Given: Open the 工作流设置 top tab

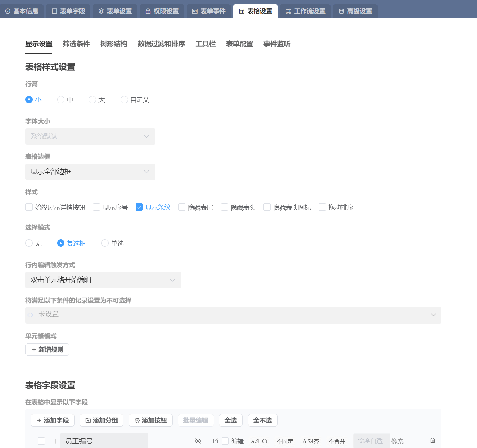Looking at the screenshot, I should [x=305, y=11].
